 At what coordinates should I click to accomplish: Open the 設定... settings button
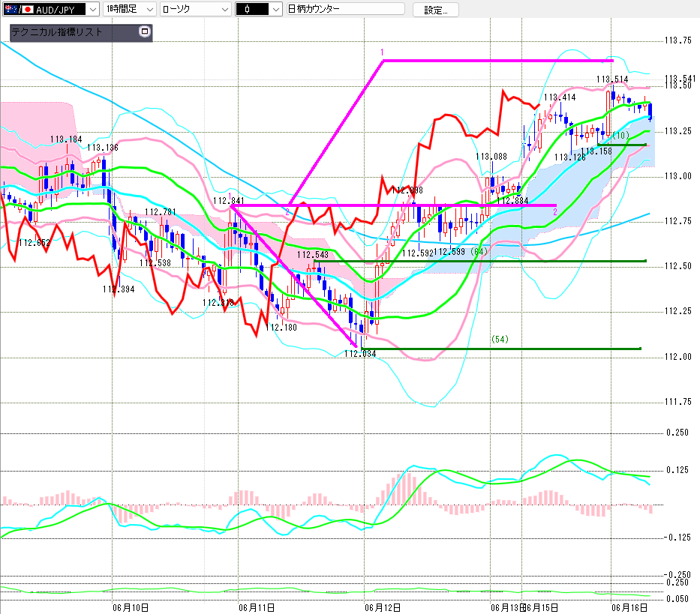click(435, 10)
